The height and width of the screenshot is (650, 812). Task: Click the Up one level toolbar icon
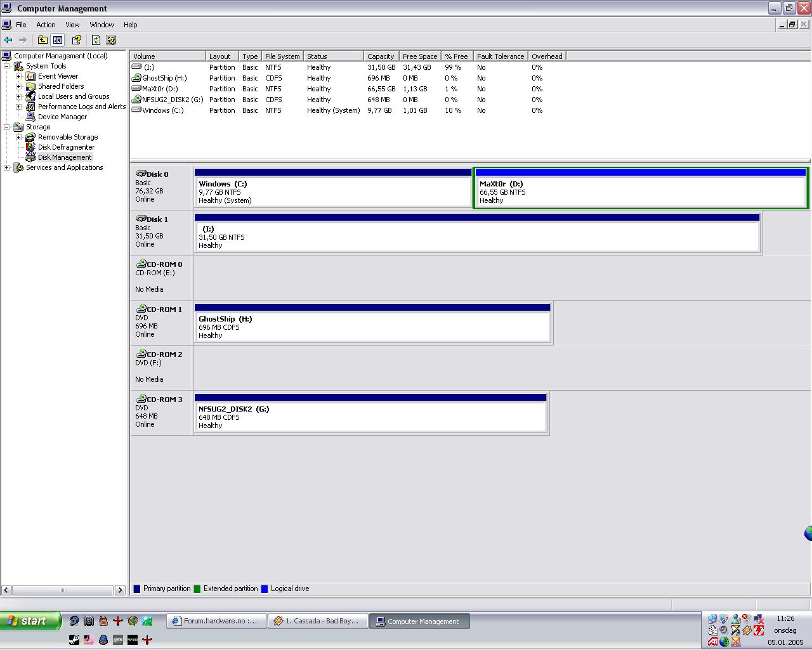coord(43,40)
